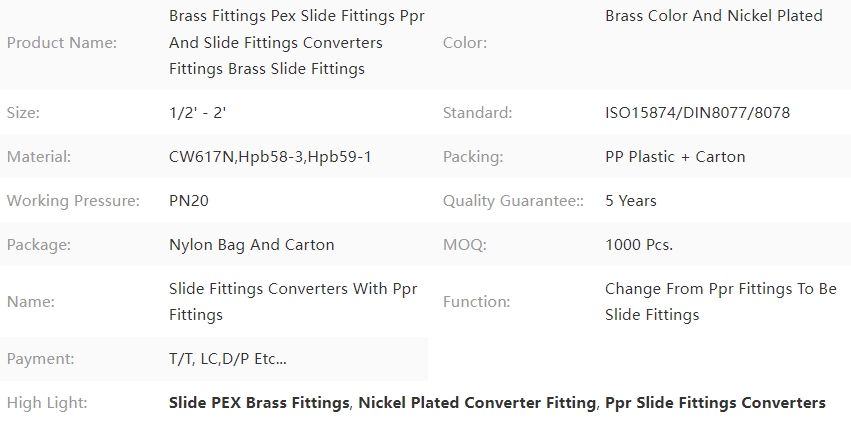Open the Ppr Slide Fittings Converters highlight link

pos(715,402)
